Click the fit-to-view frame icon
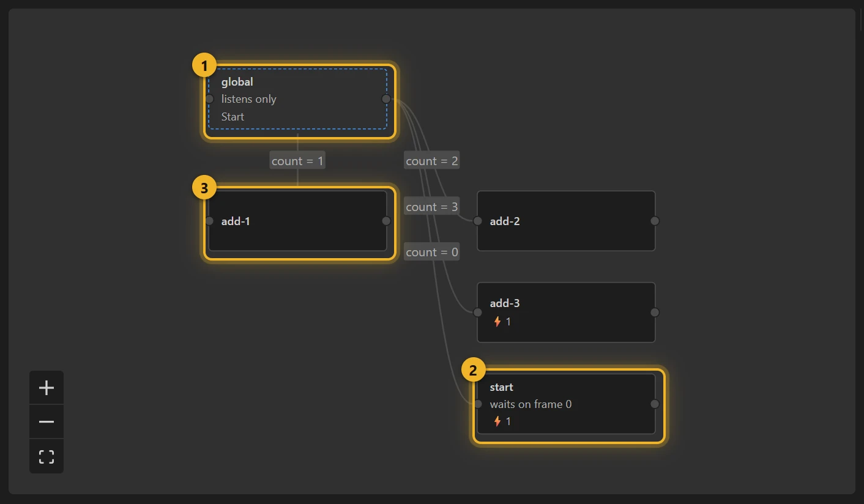864x504 pixels. tap(47, 456)
